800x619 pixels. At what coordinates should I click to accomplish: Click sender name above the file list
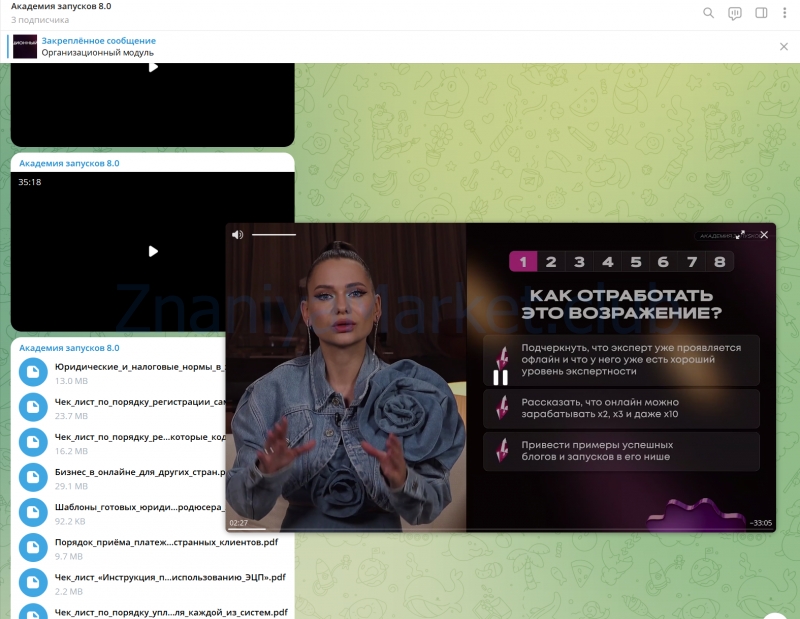point(69,348)
